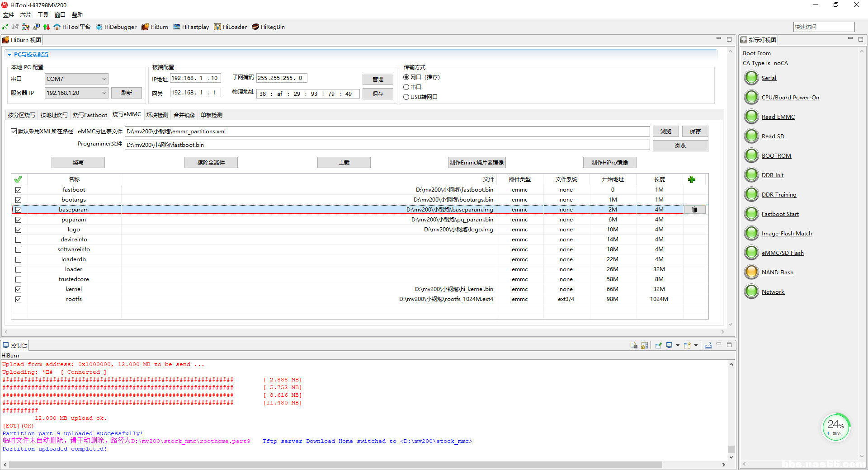Viewport: 868px width, 470px height.
Task: Clear the console output
Action: (x=634, y=345)
